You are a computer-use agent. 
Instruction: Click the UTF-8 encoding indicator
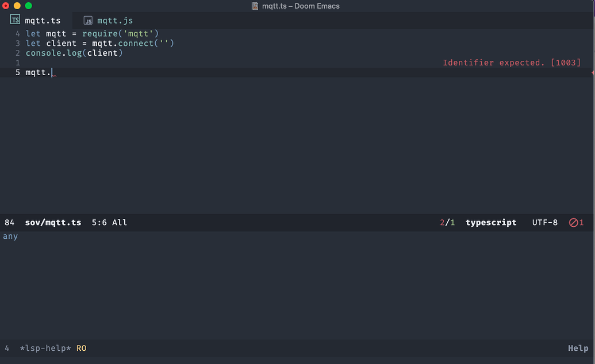544,222
